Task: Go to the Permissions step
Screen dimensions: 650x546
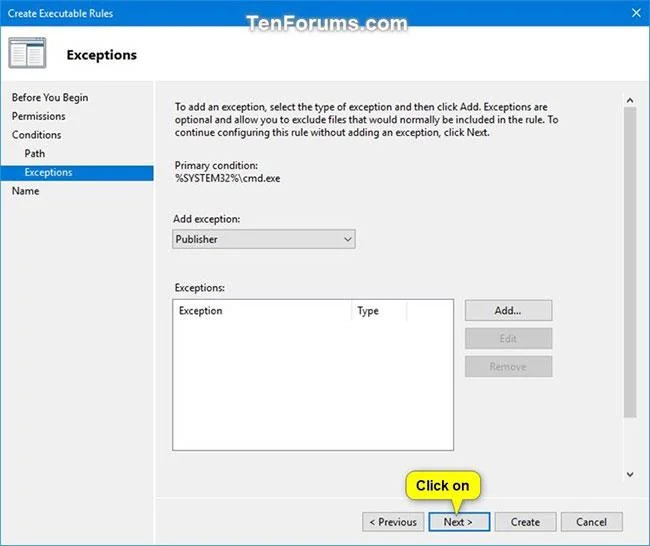Action: tap(39, 116)
